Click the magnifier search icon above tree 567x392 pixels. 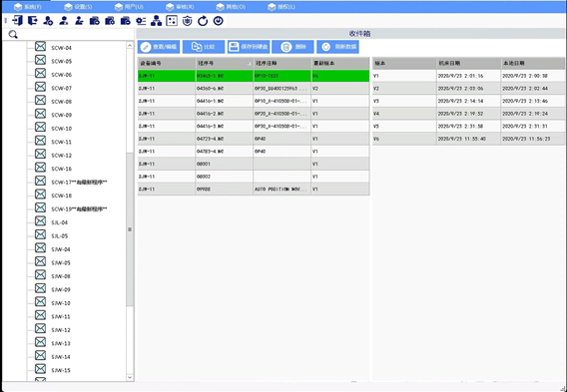tap(13, 34)
